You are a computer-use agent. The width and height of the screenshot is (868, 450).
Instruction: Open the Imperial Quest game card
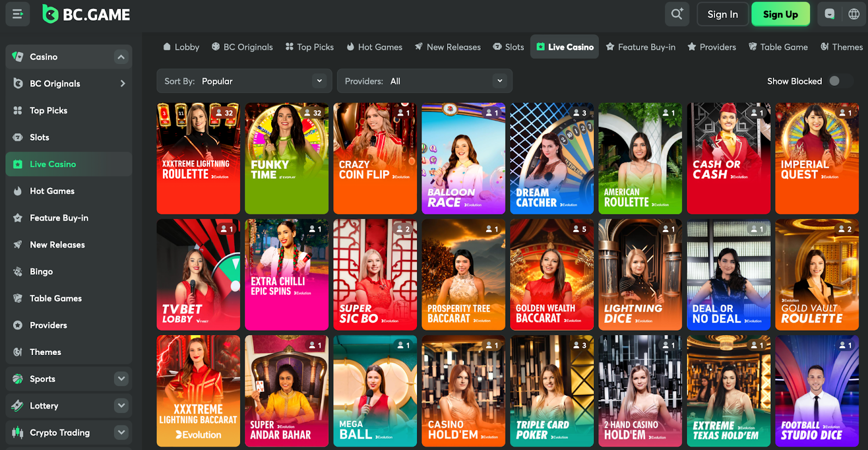click(817, 159)
